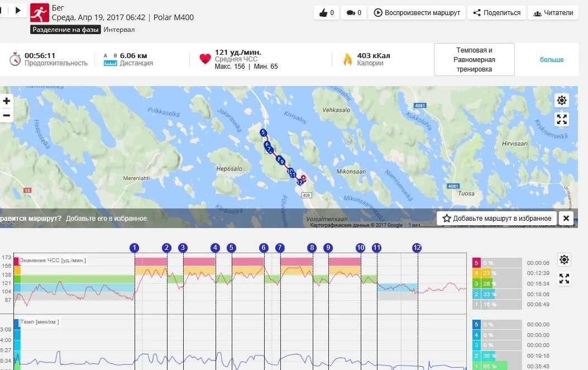This screenshot has width=588, height=370.
Task: Click heart rate zone 5 swatch
Action: 476,263
